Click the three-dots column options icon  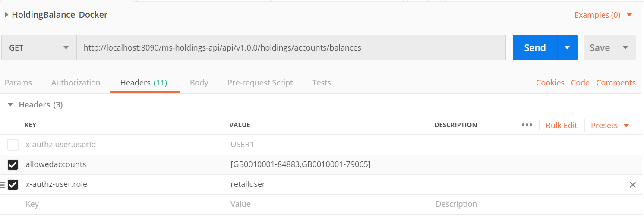click(527, 125)
